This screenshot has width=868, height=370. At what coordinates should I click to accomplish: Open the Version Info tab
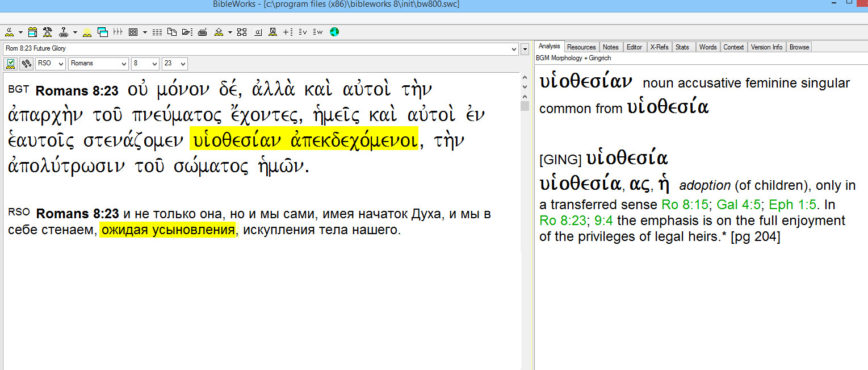click(766, 47)
